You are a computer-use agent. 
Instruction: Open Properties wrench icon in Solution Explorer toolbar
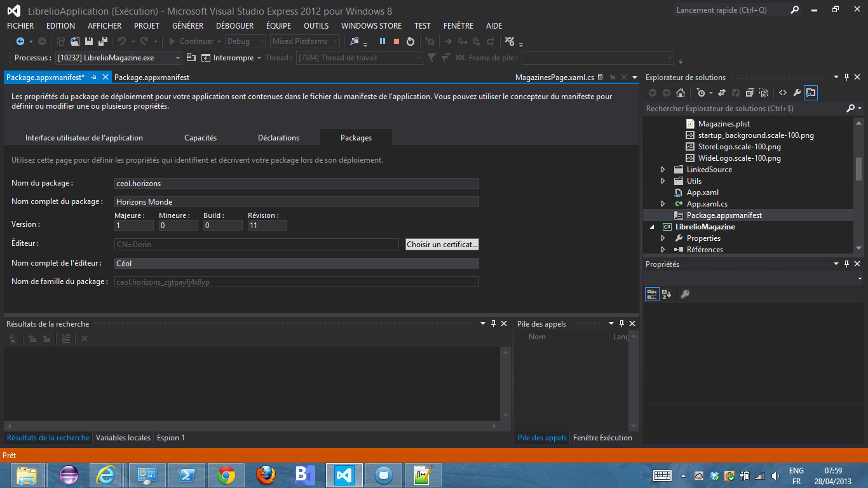(x=797, y=93)
